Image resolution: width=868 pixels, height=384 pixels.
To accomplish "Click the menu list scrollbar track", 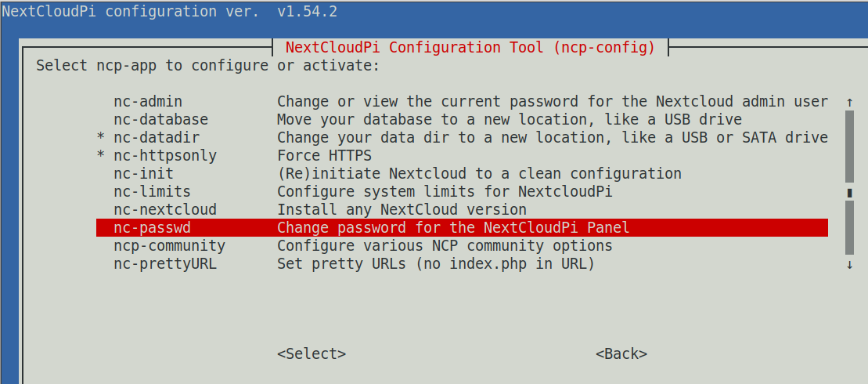I will [x=849, y=227].
